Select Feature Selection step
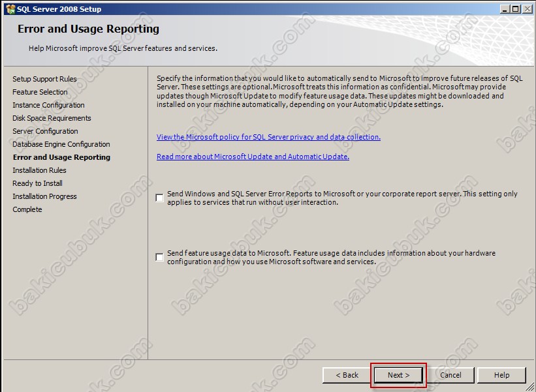The height and width of the screenshot is (392, 536). [40, 92]
